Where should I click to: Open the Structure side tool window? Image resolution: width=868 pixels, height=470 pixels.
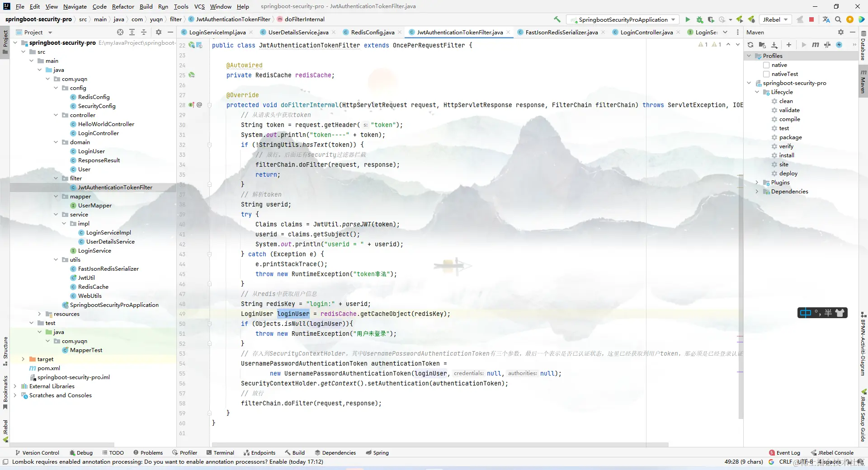(5, 352)
